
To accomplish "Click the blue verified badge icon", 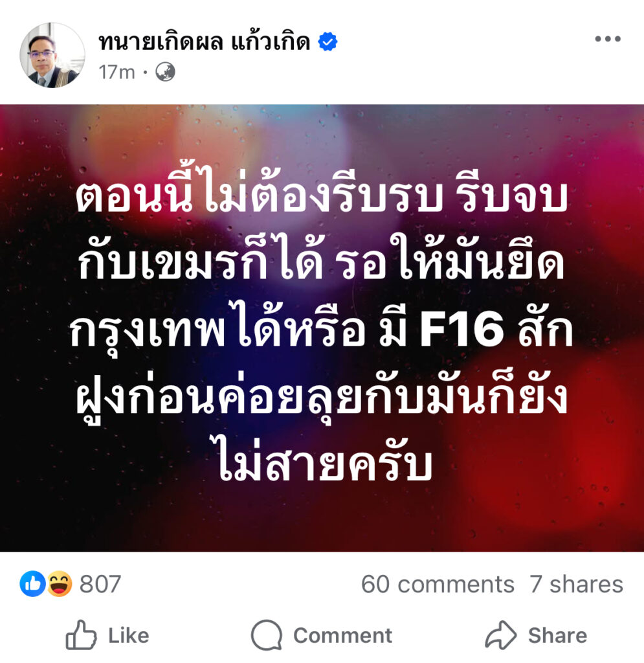I will click(x=328, y=41).
